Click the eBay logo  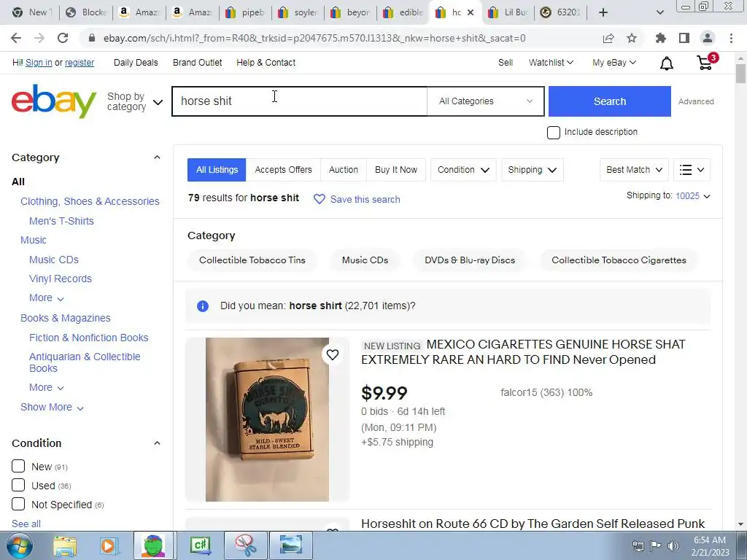54,101
